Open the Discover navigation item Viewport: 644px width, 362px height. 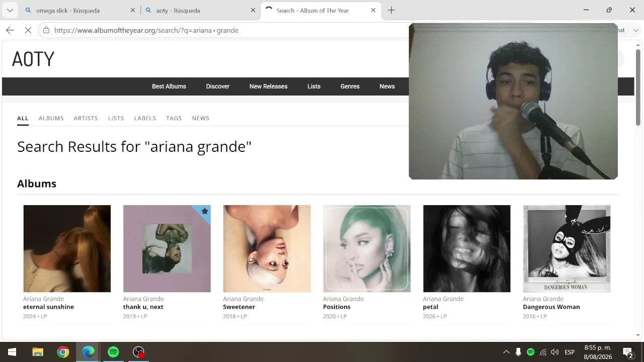coord(218,86)
